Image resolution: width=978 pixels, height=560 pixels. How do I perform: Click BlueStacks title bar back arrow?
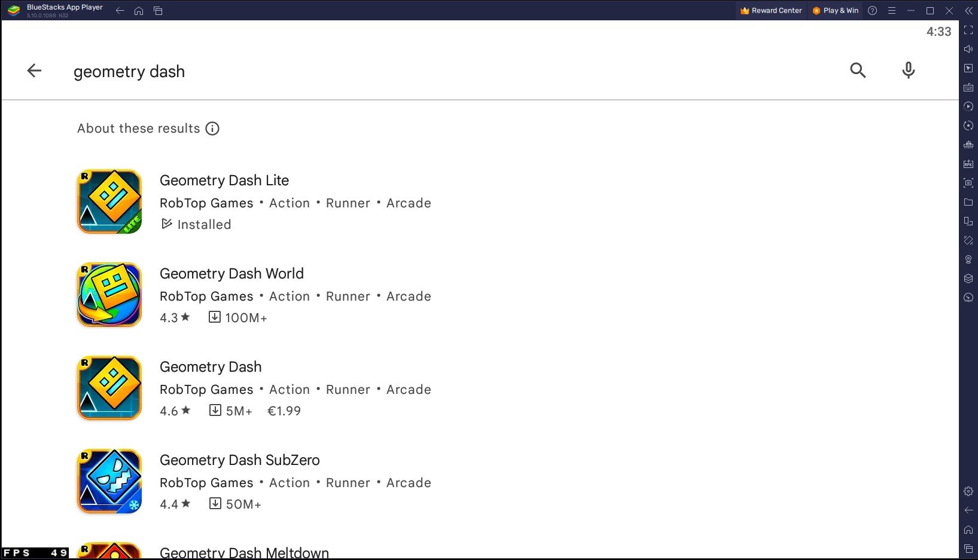tap(120, 11)
